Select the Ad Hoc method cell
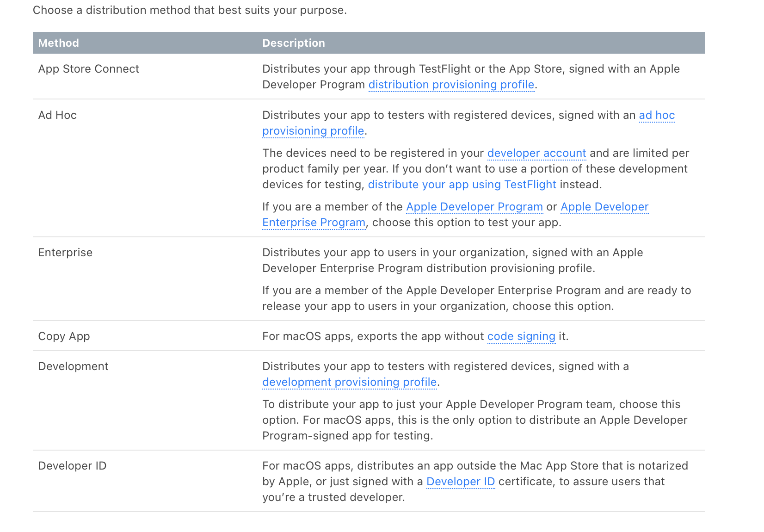764x532 pixels. click(x=57, y=115)
